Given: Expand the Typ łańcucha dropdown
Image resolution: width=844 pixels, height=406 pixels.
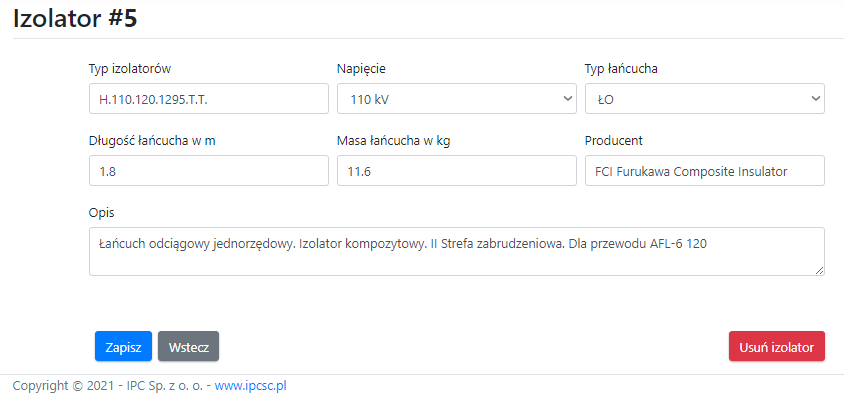Looking at the screenshot, I should tap(704, 99).
